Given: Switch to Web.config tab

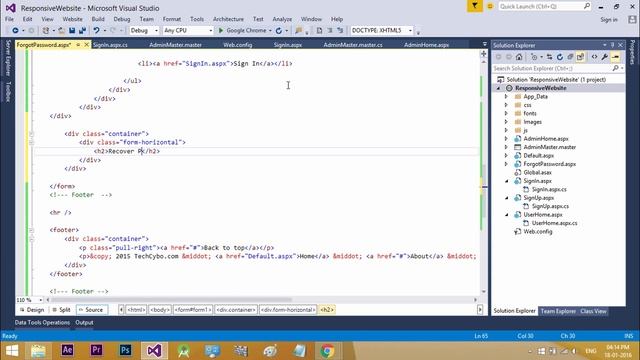Looking at the screenshot, I should (238, 45).
